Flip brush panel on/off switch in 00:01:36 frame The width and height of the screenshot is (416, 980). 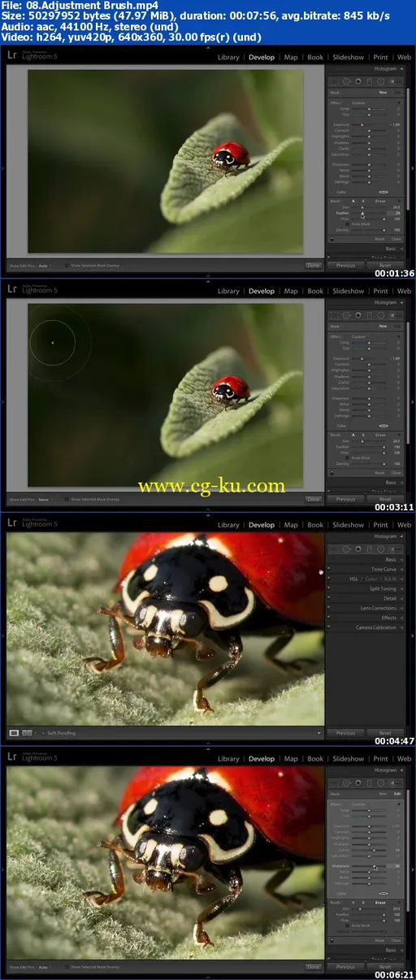331,240
